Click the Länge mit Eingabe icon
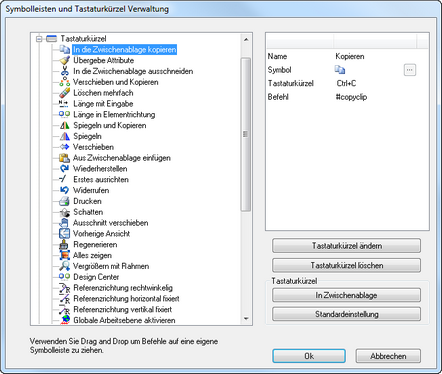This screenshot has width=442, height=374. [64, 104]
